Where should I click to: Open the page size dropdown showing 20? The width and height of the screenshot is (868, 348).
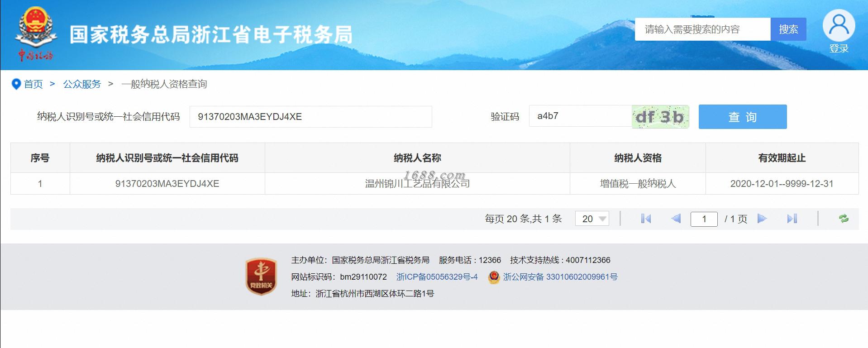click(x=592, y=219)
